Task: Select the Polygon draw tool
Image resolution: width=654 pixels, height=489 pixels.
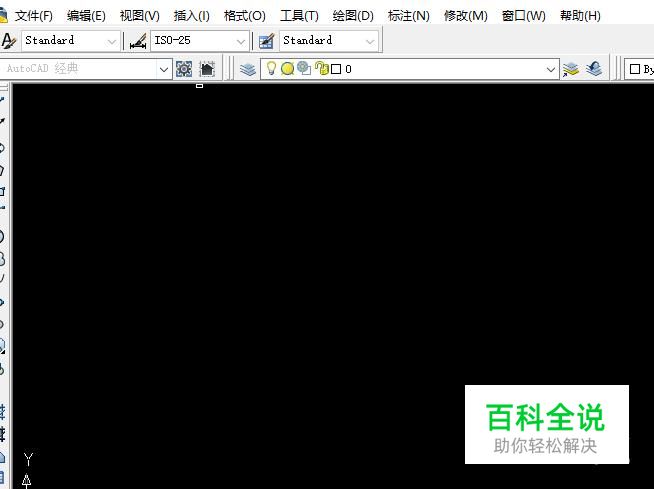Action: click(x=2, y=170)
